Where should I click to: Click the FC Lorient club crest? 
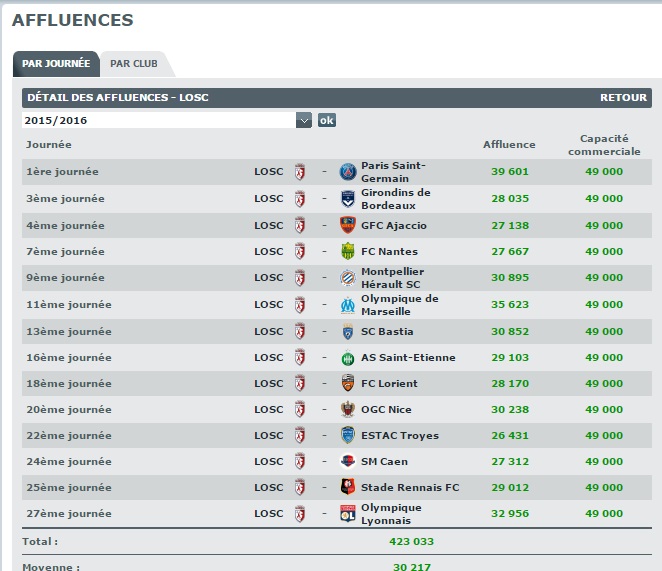coord(348,383)
